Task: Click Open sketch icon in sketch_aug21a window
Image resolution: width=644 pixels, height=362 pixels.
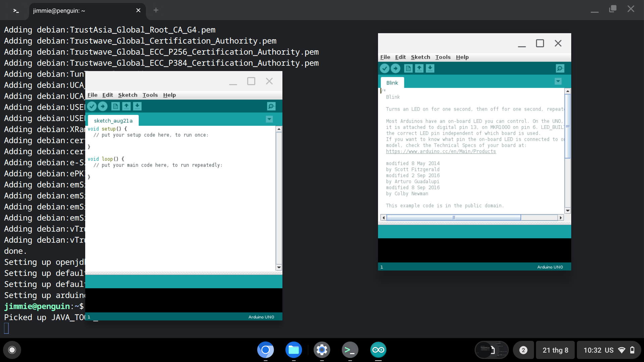Action: 126,106
